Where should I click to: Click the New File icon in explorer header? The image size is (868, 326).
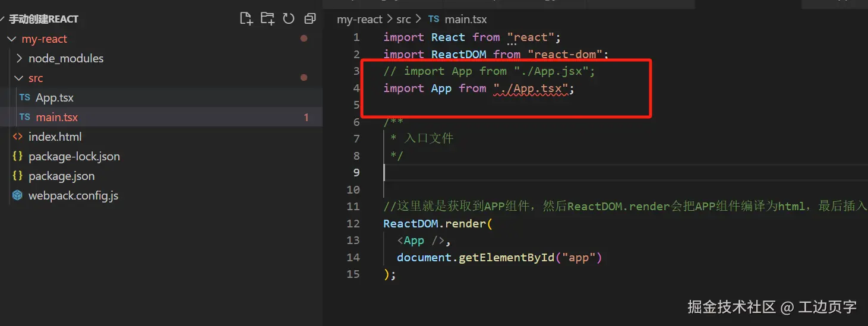[246, 18]
